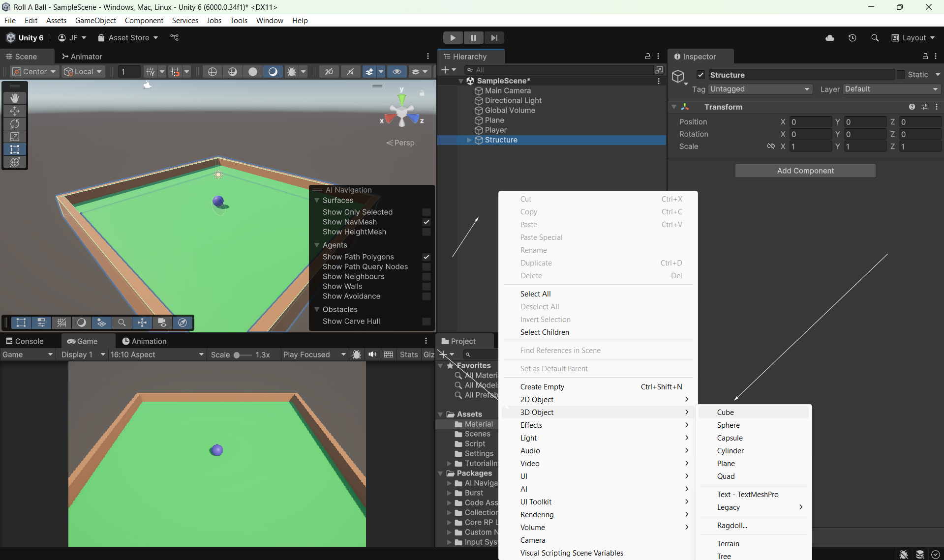Image resolution: width=944 pixels, height=560 pixels.
Task: Open the Undo History icon
Action: click(853, 38)
